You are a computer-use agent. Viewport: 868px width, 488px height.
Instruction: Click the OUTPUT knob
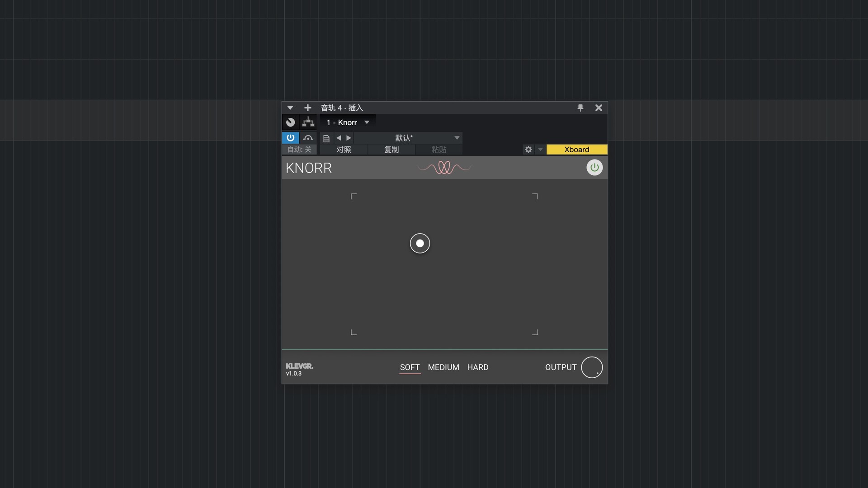click(x=592, y=367)
